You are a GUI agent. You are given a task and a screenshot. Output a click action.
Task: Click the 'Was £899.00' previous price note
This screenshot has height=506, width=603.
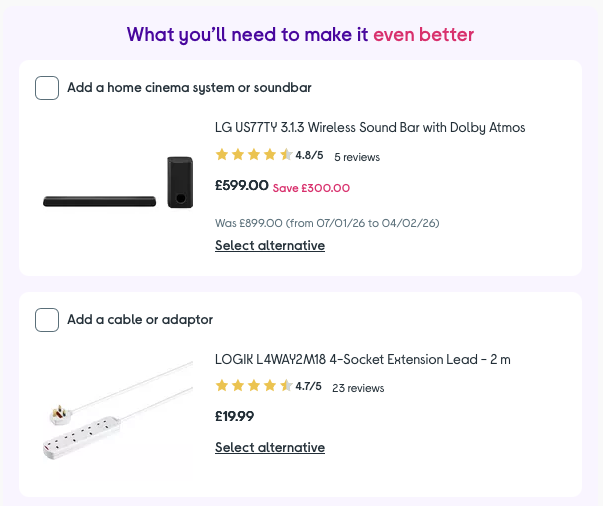click(x=327, y=223)
